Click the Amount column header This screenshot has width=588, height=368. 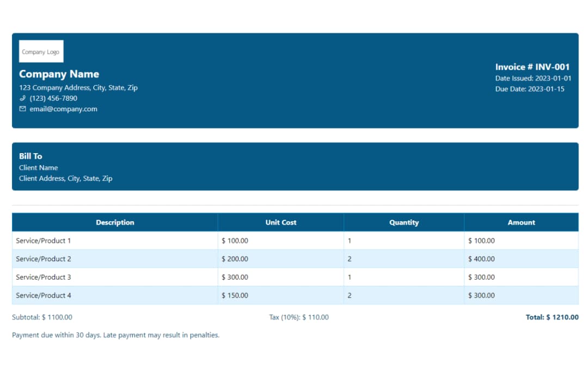(x=521, y=222)
